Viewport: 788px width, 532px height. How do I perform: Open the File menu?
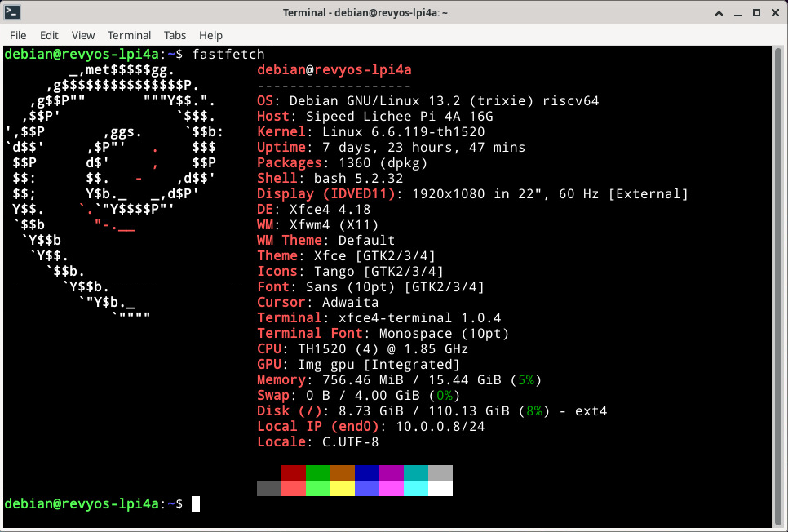click(18, 35)
